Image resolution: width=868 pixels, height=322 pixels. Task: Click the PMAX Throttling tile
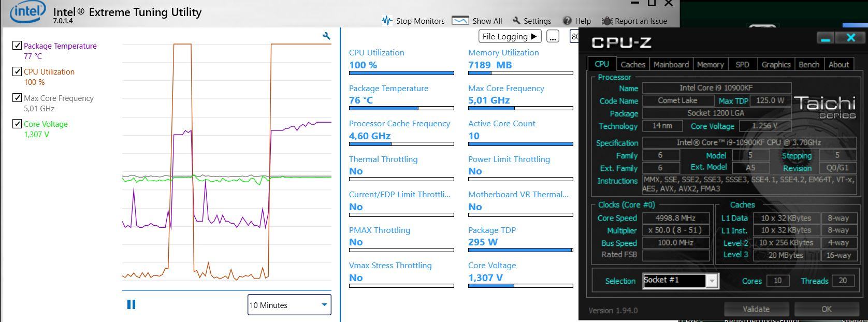click(401, 239)
